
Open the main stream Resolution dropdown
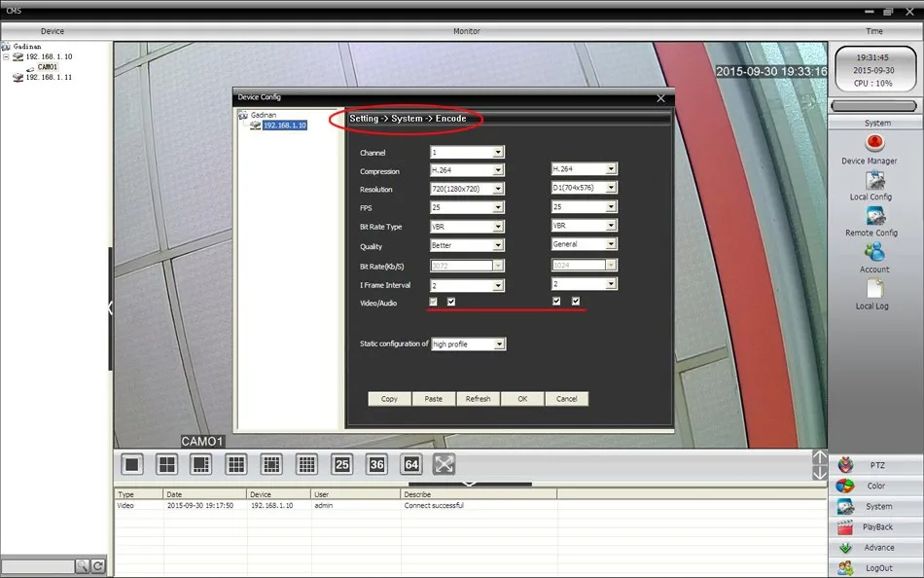tap(467, 189)
